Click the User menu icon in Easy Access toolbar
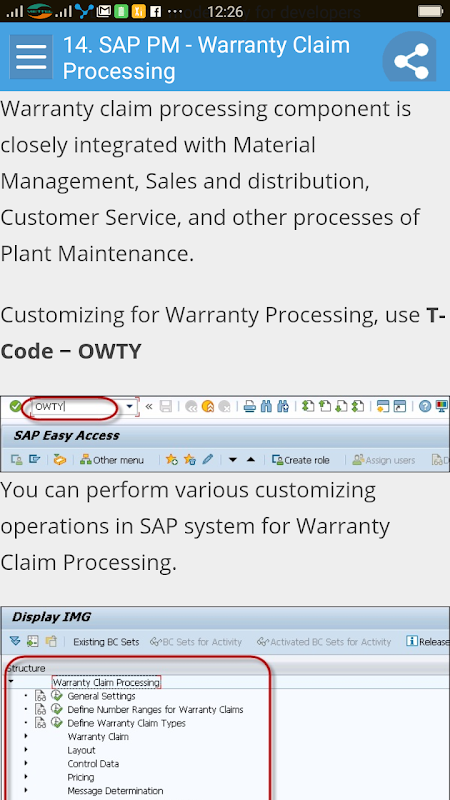 click(17, 460)
